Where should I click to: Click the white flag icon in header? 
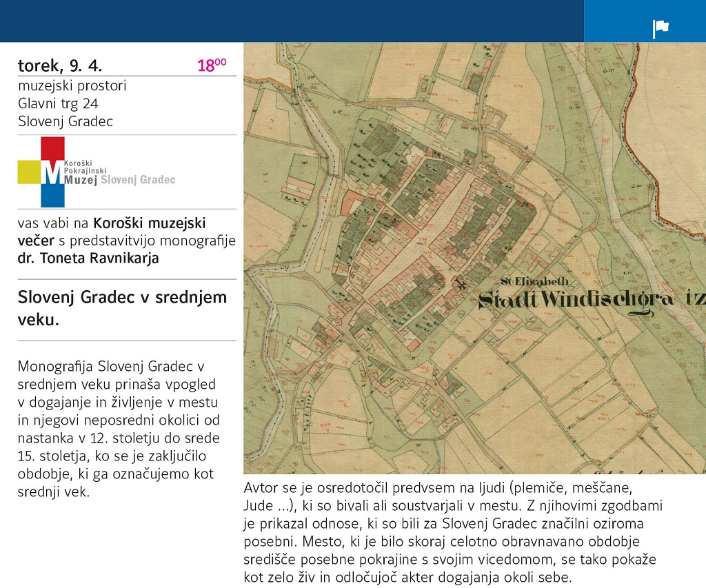click(x=660, y=29)
